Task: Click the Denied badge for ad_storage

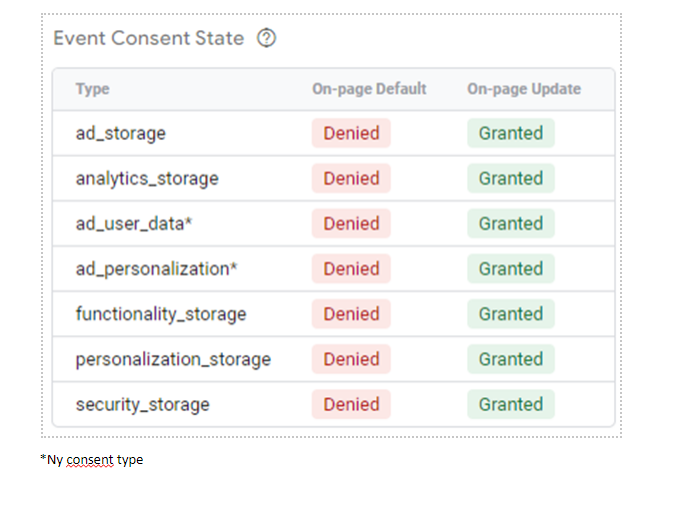Action: pyautogui.click(x=351, y=133)
